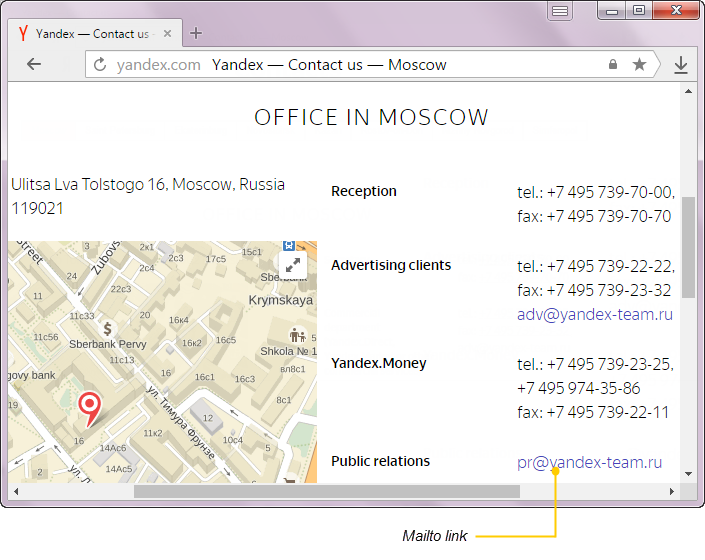705x560 pixels.
Task: Click the Yandex.Money heading
Action: coord(379,363)
